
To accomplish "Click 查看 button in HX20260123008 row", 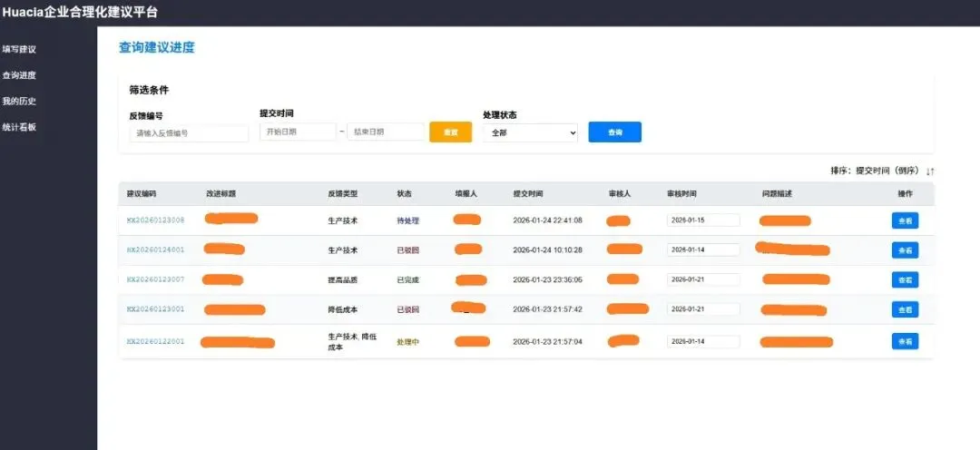I will point(905,220).
